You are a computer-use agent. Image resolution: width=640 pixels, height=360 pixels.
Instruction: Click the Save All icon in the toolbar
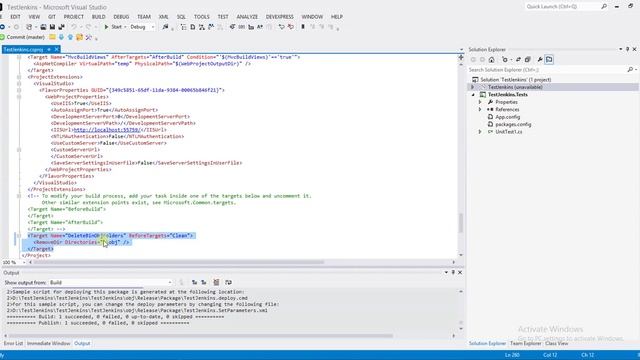click(61, 27)
